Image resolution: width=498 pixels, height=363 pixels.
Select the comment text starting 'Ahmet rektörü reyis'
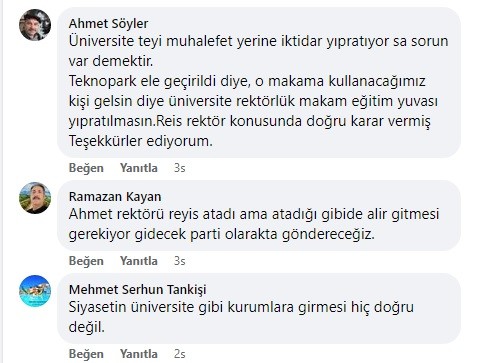pyautogui.click(x=254, y=224)
